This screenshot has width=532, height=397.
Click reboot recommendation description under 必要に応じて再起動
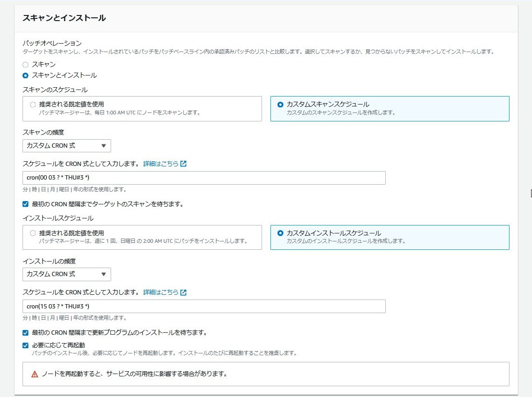[165, 353]
